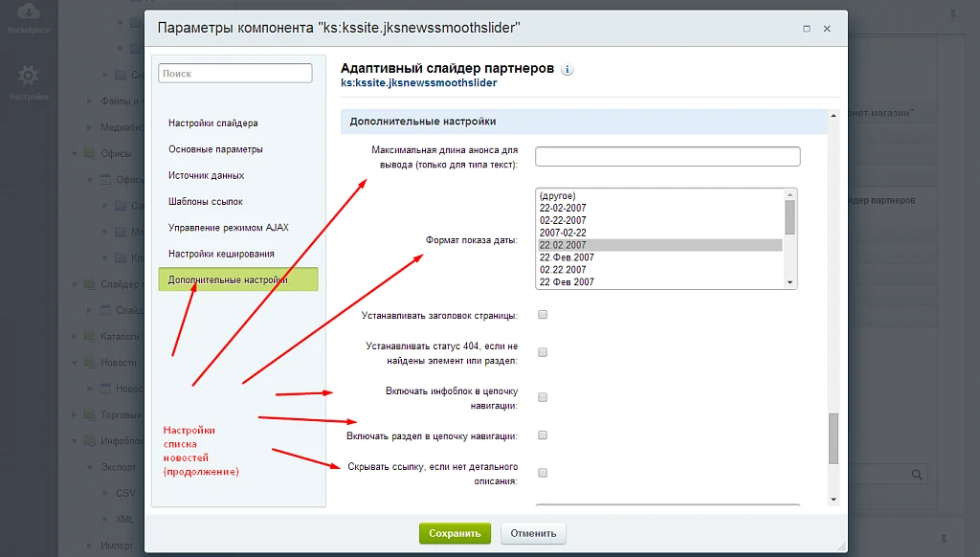The height and width of the screenshot is (557, 980).
Task: Open the Настройки слайдера section
Action: [x=213, y=123]
